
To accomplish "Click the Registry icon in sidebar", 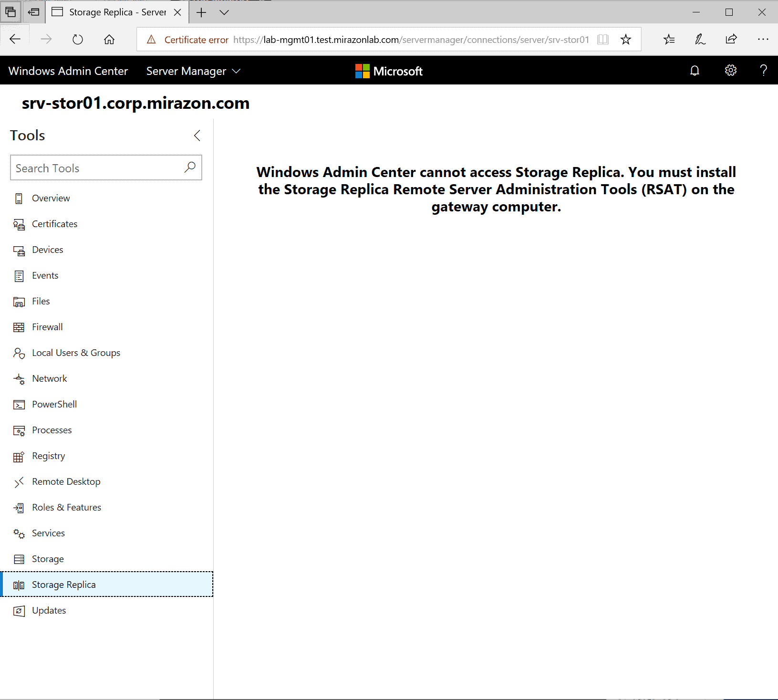I will pos(19,457).
